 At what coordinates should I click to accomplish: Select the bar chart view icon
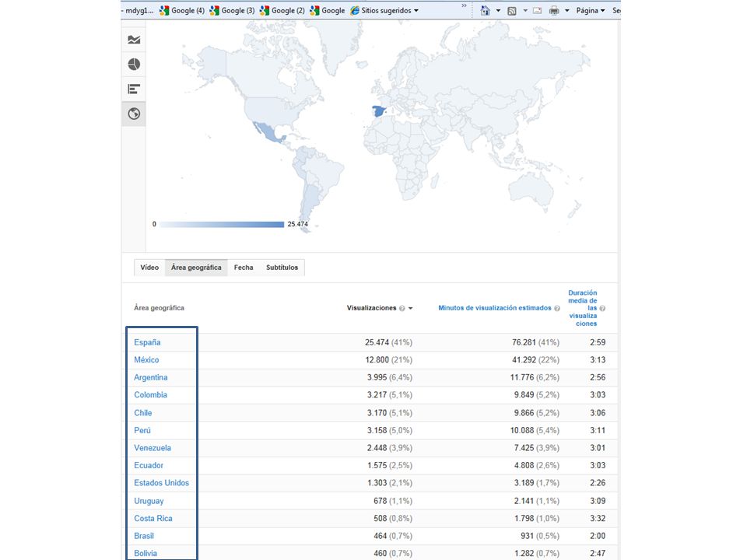[134, 89]
